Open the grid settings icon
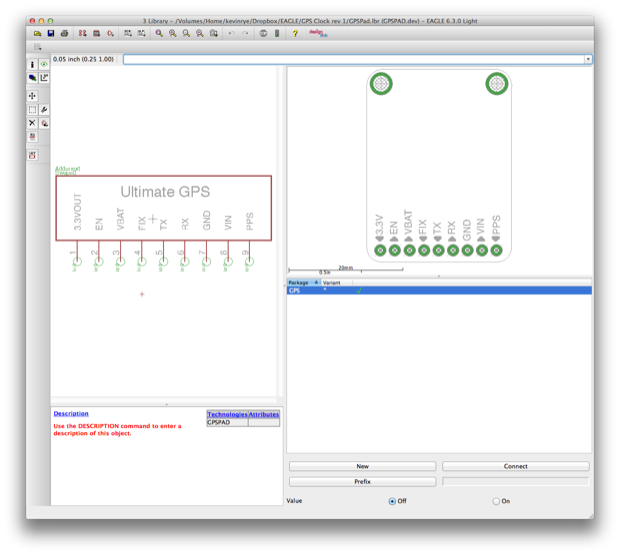620x555 pixels. [37, 47]
